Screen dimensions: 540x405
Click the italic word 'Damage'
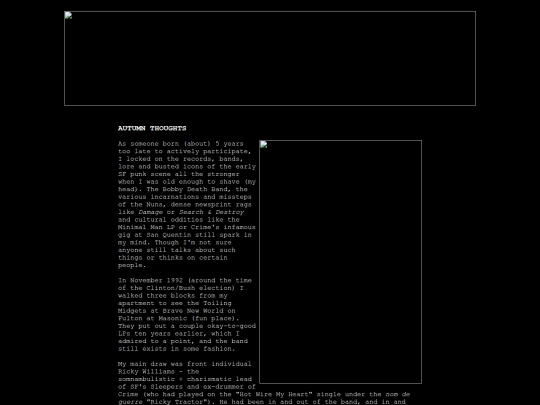(x=150, y=212)
